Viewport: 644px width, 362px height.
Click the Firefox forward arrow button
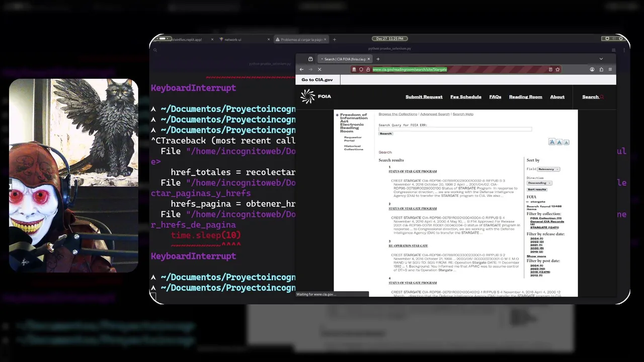(310, 69)
